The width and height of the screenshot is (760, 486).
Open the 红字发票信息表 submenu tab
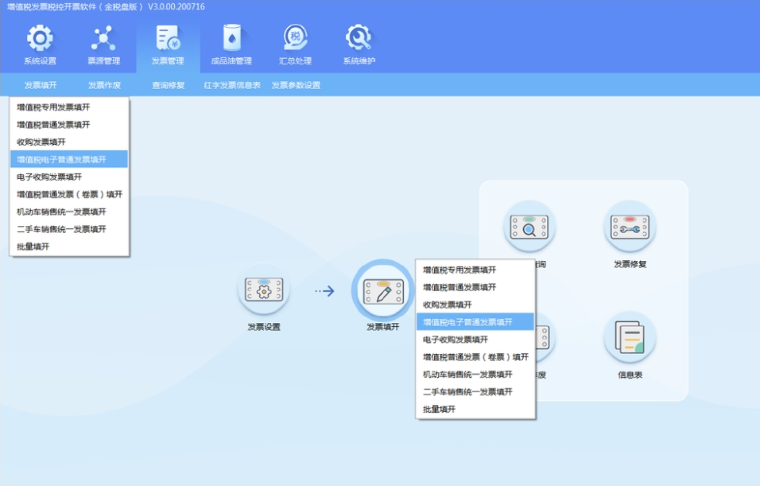232,85
